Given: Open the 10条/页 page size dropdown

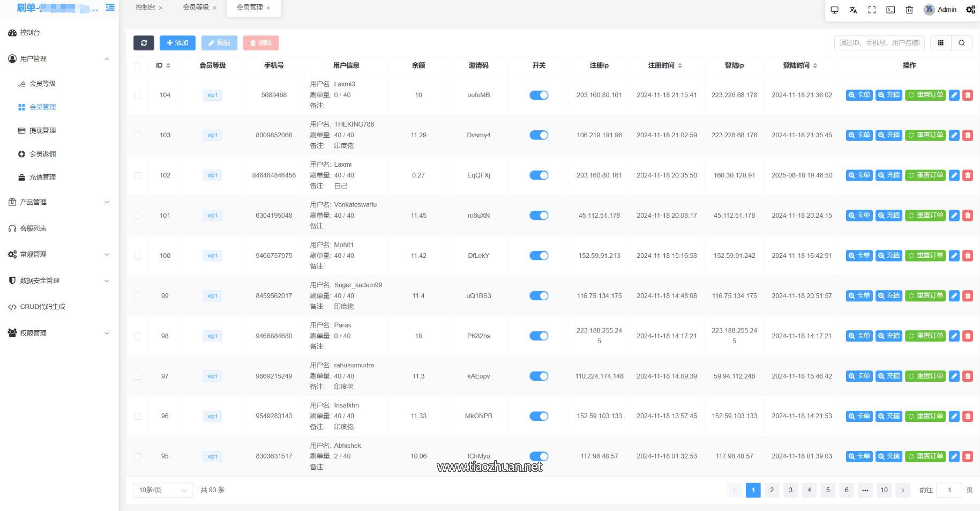Looking at the screenshot, I should click(x=163, y=490).
